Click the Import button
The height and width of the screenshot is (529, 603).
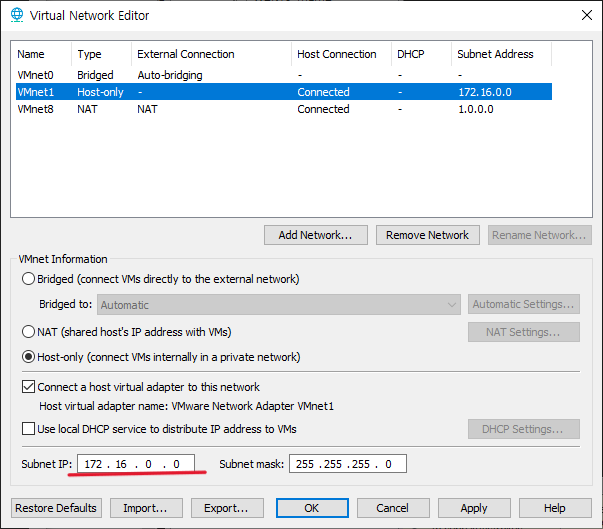(146, 508)
